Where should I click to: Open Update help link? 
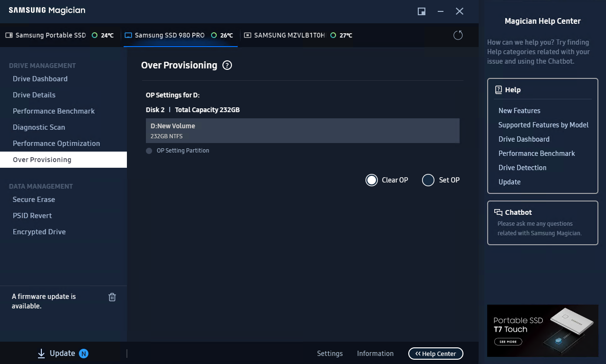510,182
